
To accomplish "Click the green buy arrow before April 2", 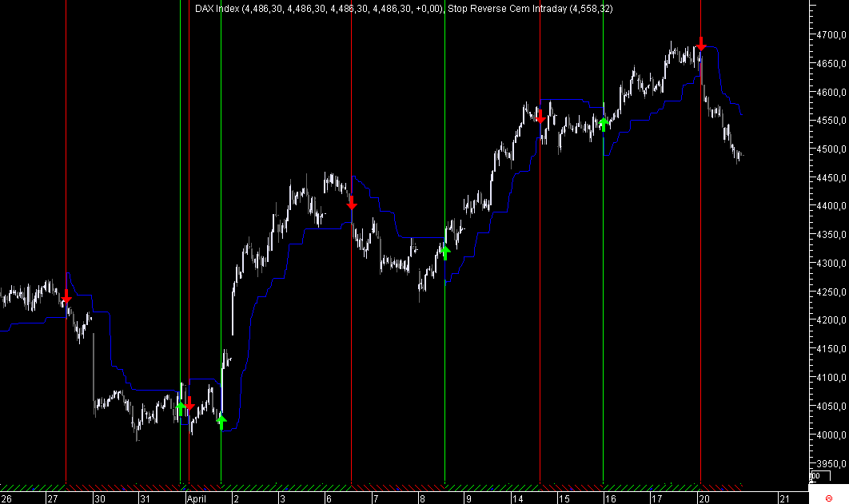I will coord(221,421).
